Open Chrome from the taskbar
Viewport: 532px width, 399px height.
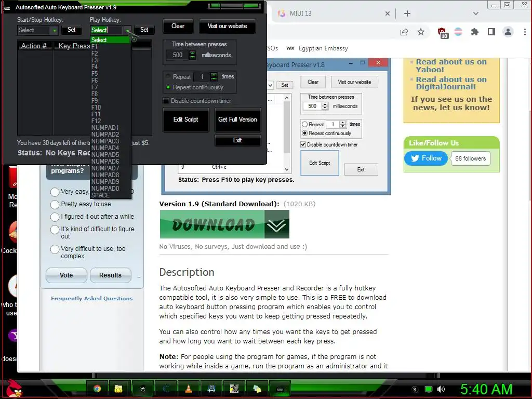coord(97,389)
